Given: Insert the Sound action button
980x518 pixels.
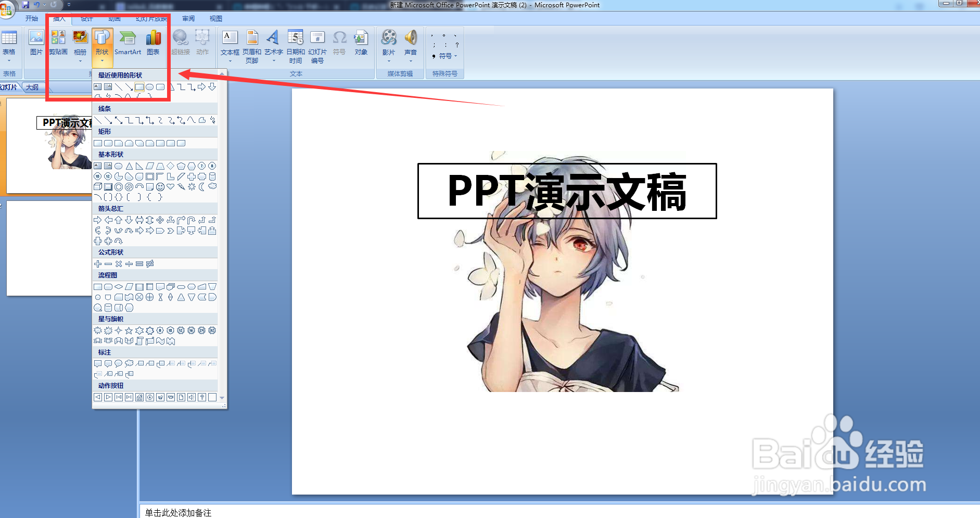Looking at the screenshot, I should click(192, 397).
